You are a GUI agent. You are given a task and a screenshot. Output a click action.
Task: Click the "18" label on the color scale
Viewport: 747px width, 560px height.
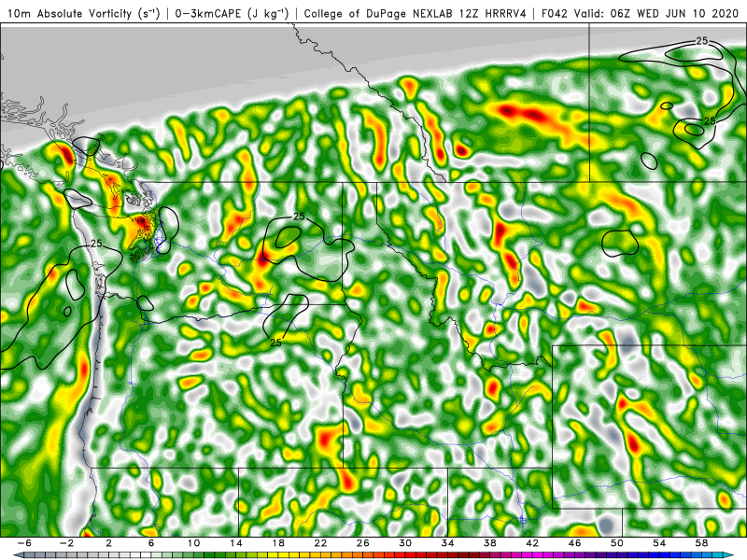278,543
